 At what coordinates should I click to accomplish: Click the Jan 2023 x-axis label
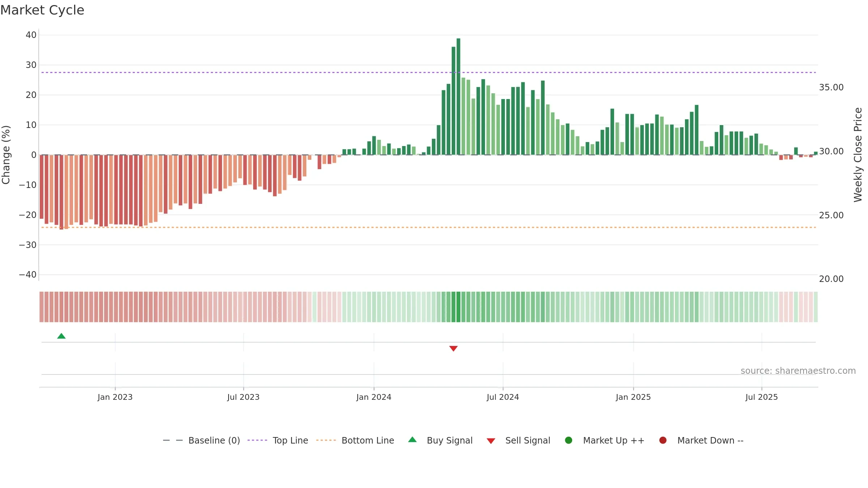tap(115, 397)
